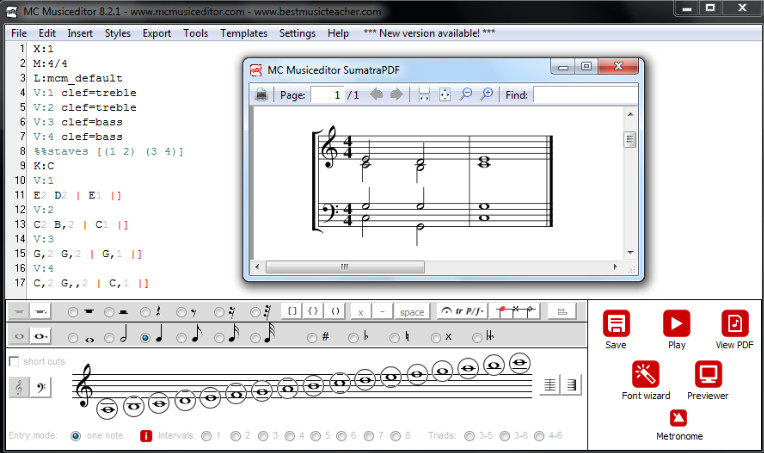The image size is (764, 453).
Task: Insert square brackets with the [] button
Action: coord(292,311)
